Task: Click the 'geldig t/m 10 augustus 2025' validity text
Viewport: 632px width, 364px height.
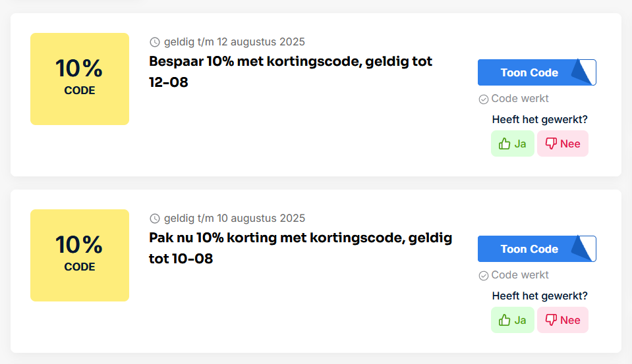Action: pyautogui.click(x=234, y=219)
